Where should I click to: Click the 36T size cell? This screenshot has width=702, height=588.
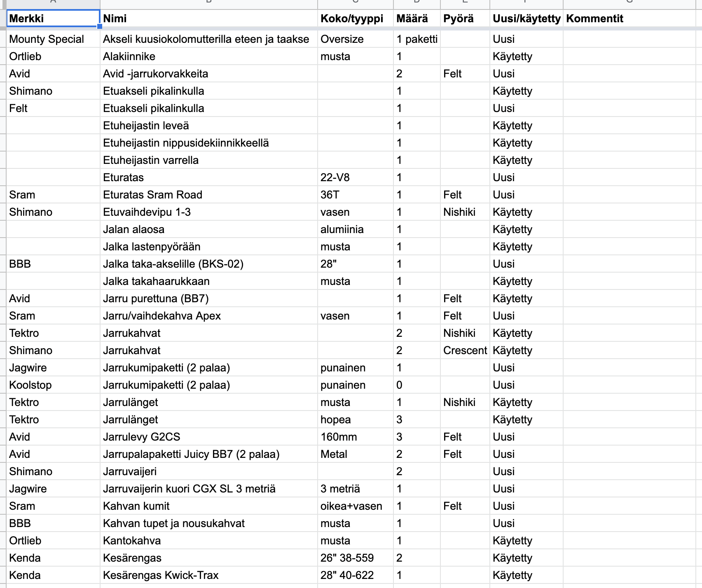(x=356, y=195)
